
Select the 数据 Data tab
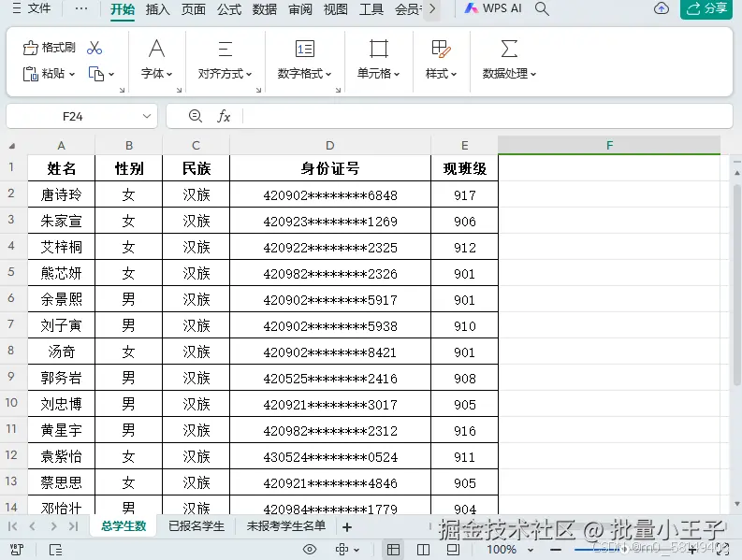pos(264,9)
